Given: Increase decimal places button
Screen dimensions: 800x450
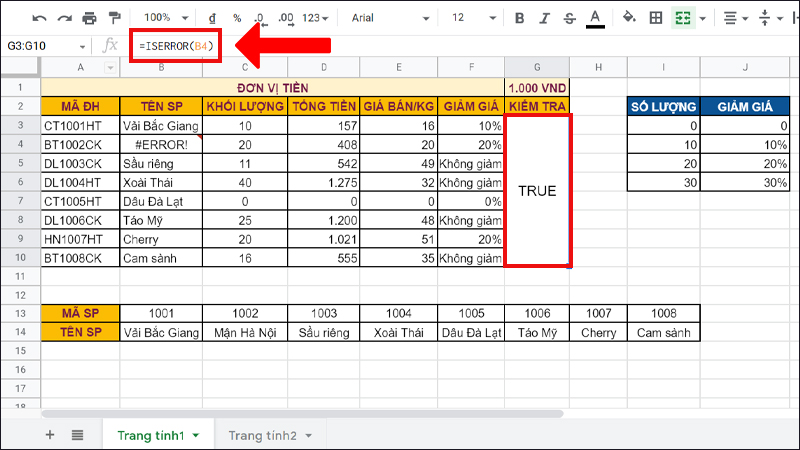Looking at the screenshot, I should pyautogui.click(x=286, y=18).
